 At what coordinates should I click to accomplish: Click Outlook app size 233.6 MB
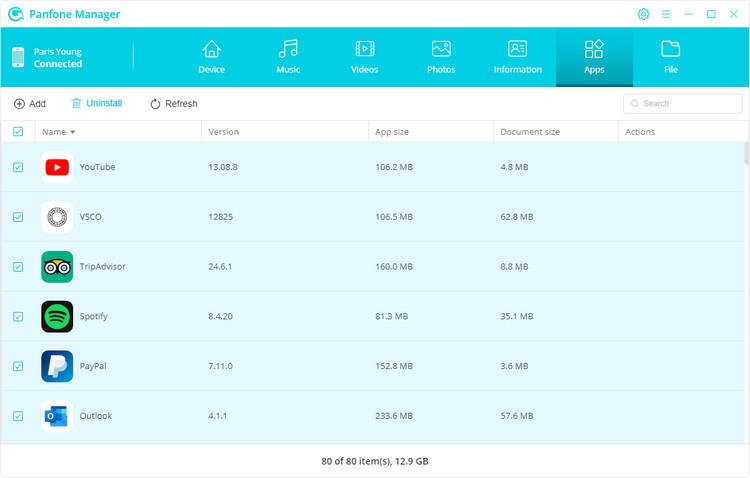pyautogui.click(x=394, y=416)
